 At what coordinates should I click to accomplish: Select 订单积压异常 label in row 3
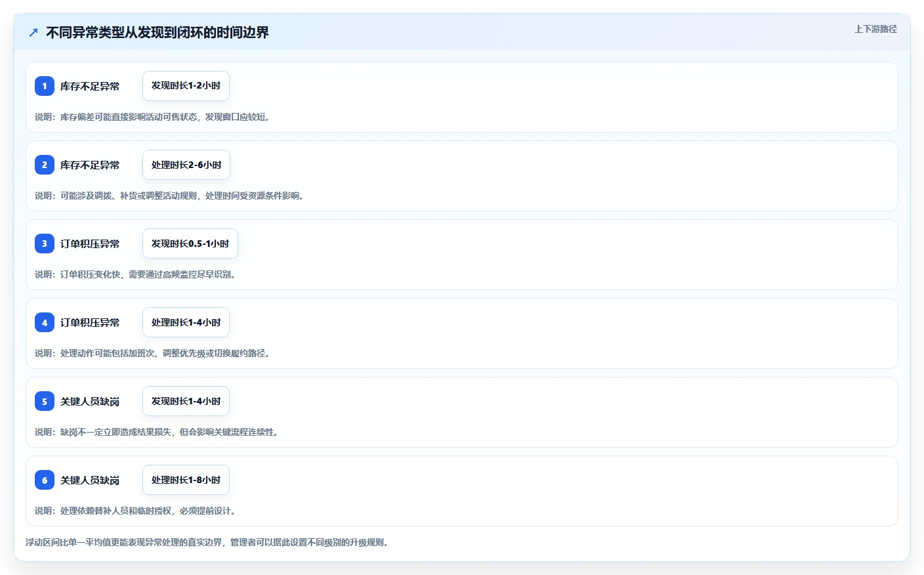click(x=90, y=244)
